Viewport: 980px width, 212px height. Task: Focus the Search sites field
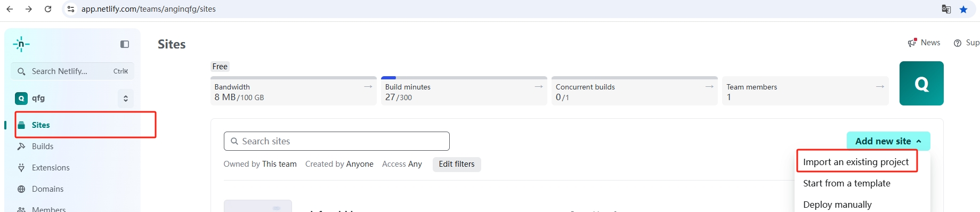336,141
